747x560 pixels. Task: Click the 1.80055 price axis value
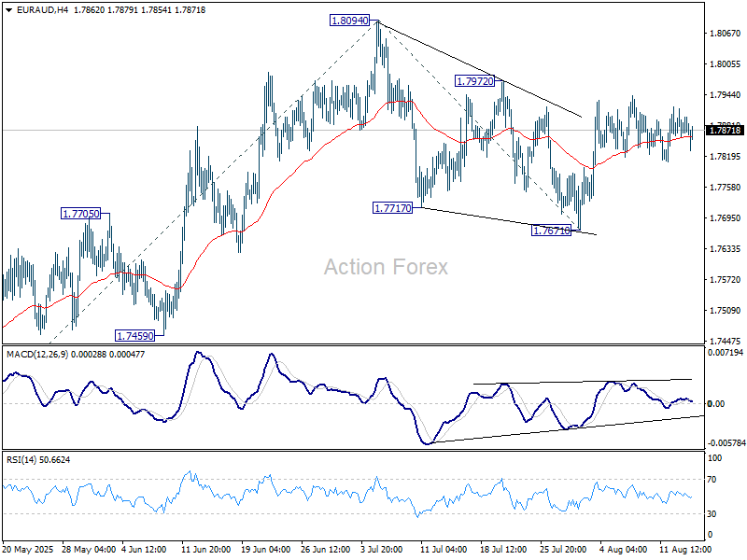(726, 64)
